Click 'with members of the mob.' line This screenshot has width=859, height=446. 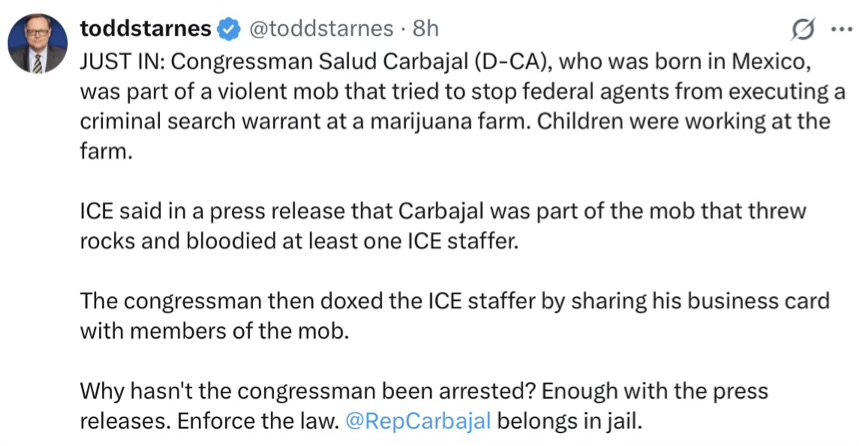pos(215,331)
